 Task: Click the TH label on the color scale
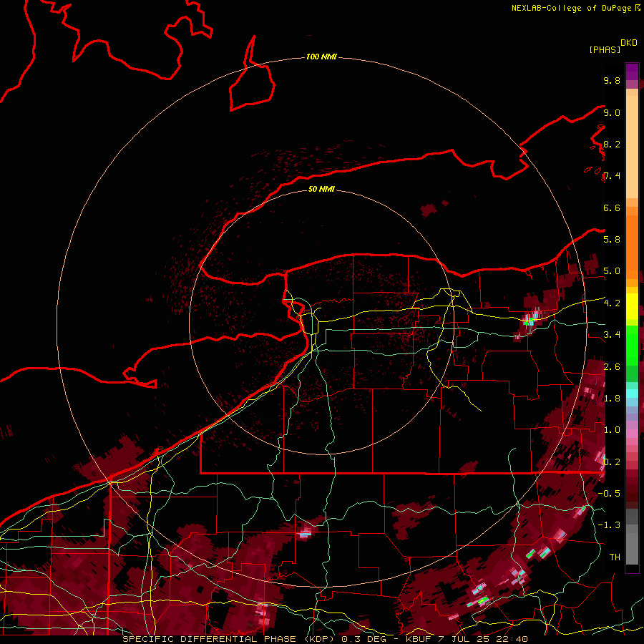[615, 557]
